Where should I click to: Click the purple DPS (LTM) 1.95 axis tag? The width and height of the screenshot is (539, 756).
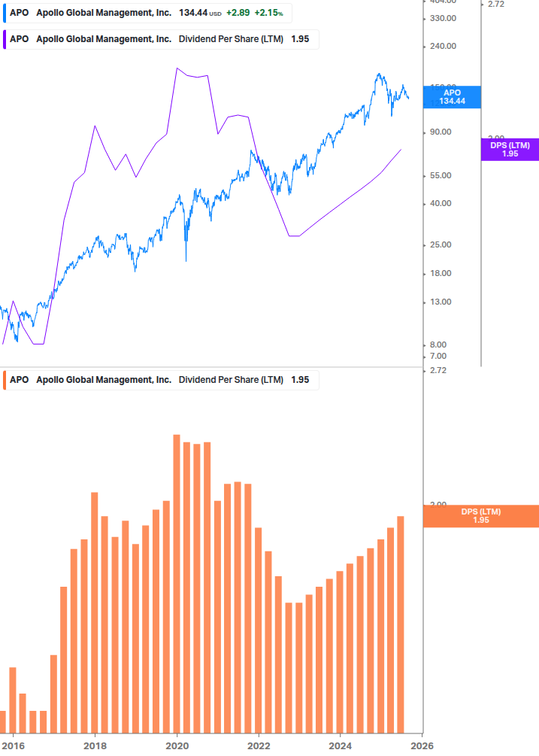510,150
